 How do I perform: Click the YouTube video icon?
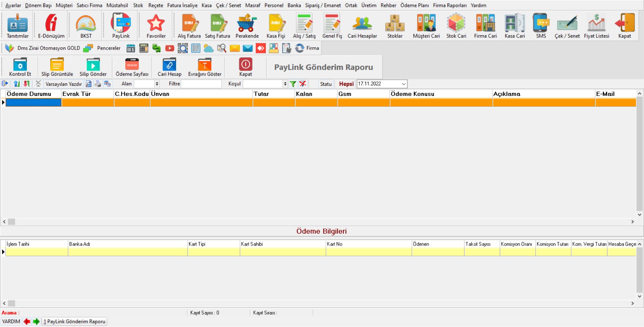pos(170,48)
